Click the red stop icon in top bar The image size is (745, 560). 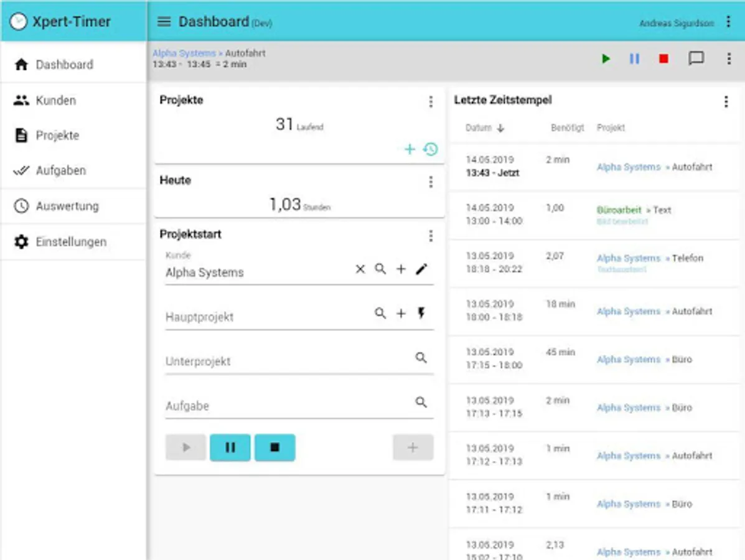coord(663,59)
